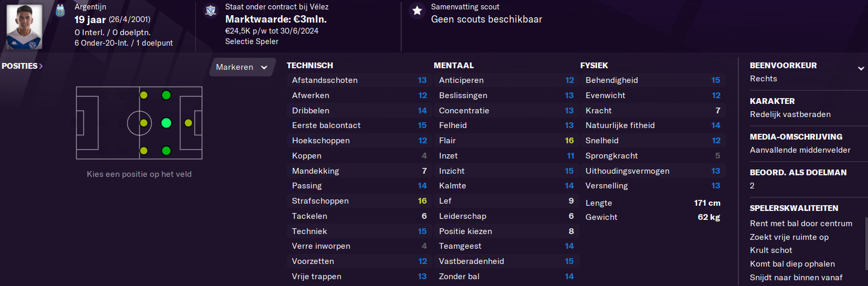This screenshot has height=286, width=868.
Task: Click the Flair attribute row
Action: pyautogui.click(x=506, y=141)
